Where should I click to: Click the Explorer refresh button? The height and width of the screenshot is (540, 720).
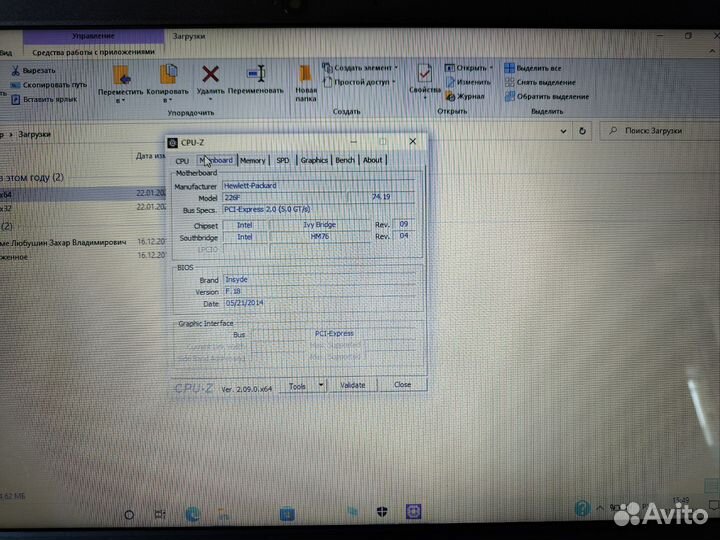(x=582, y=131)
